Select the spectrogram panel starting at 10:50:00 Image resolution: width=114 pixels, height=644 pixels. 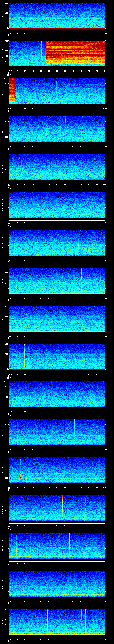pyautogui.click(x=57, y=167)
